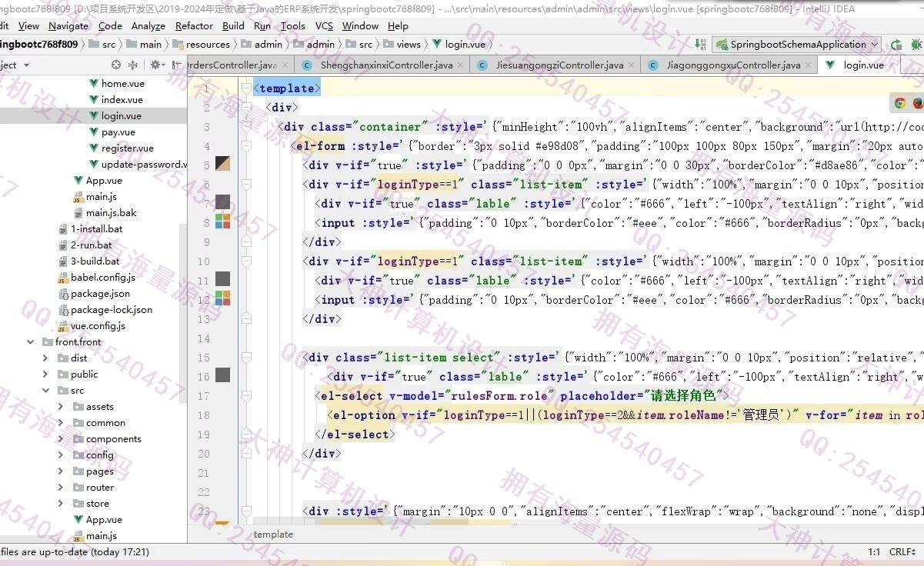
Task: Click the multicolor gutter swatch on line 12
Action: pyautogui.click(x=222, y=298)
